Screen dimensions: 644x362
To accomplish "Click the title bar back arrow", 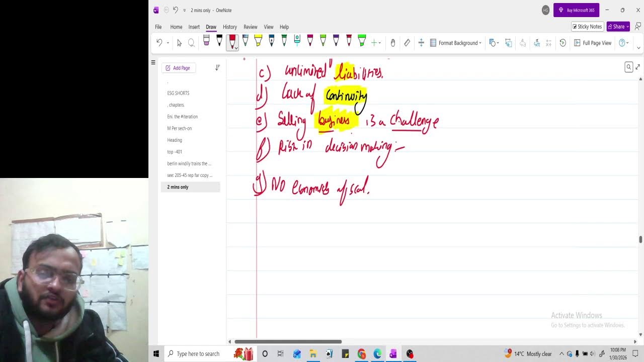I will pyautogui.click(x=167, y=10).
